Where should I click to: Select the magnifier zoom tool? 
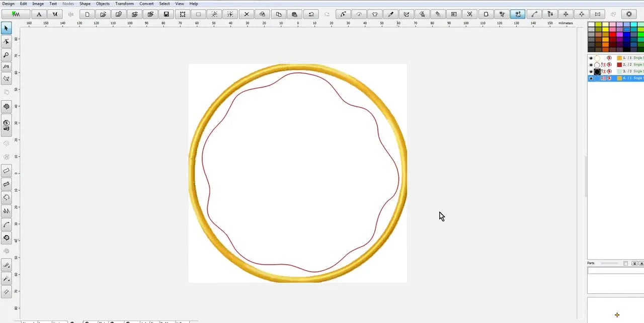coord(7,55)
